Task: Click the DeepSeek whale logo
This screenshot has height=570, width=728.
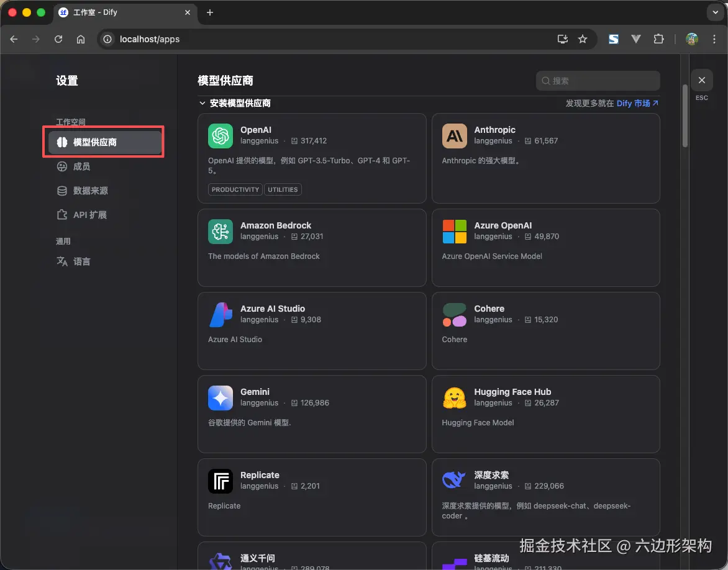Action: (454, 481)
